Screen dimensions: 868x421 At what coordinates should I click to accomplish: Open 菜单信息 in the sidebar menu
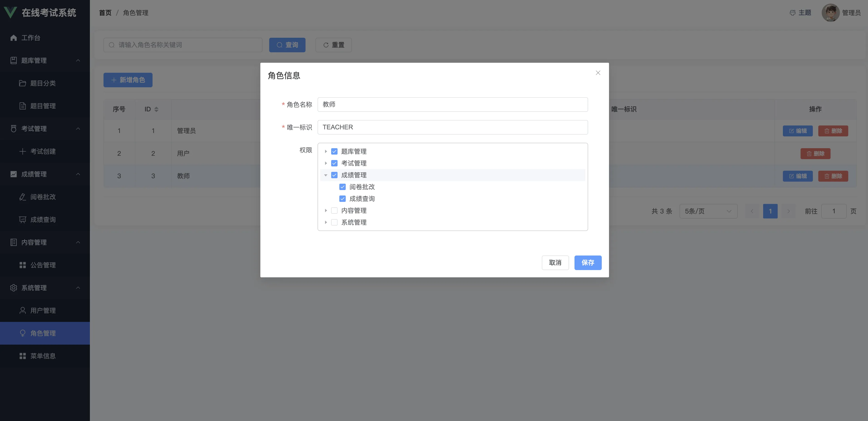pyautogui.click(x=43, y=356)
